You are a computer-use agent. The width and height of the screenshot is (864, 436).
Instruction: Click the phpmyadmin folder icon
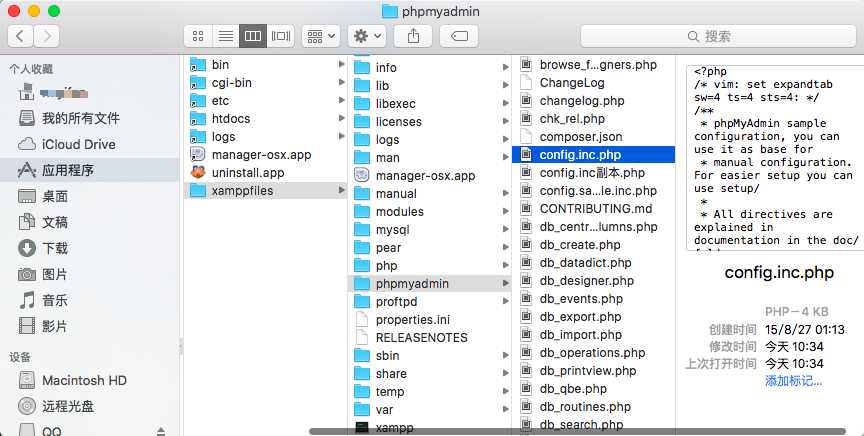[362, 283]
